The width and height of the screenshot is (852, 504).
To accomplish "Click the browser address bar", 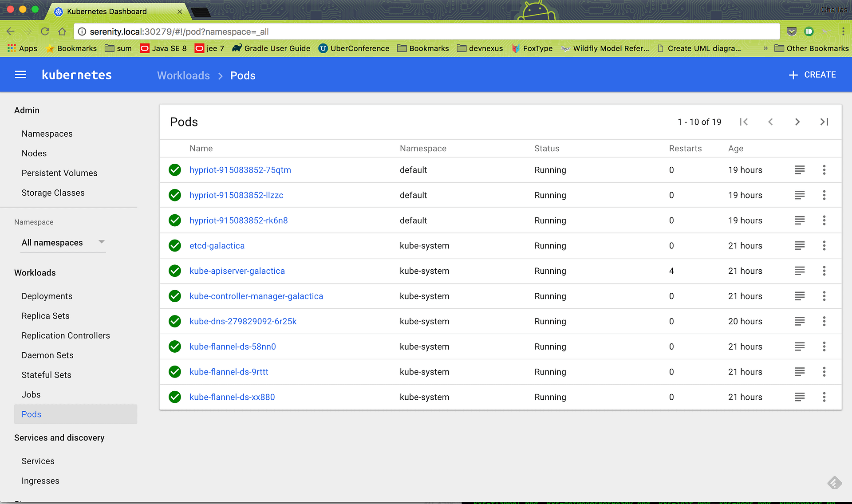I will 426,31.
